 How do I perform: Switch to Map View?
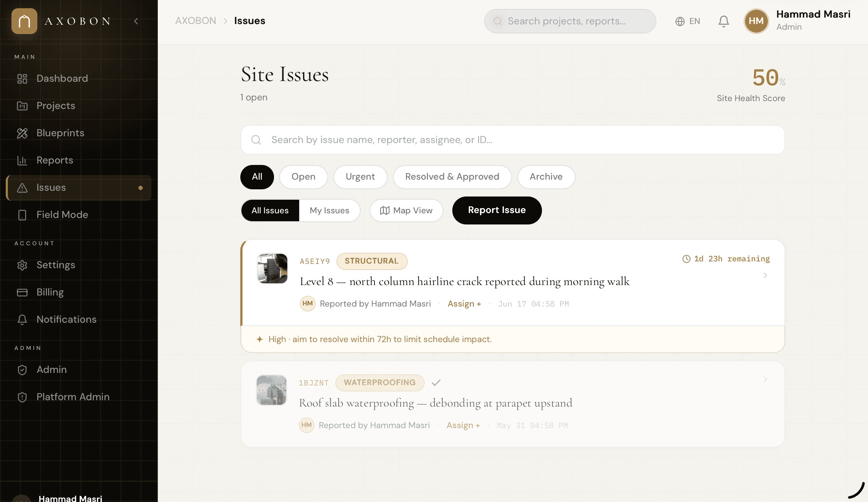pyautogui.click(x=406, y=210)
